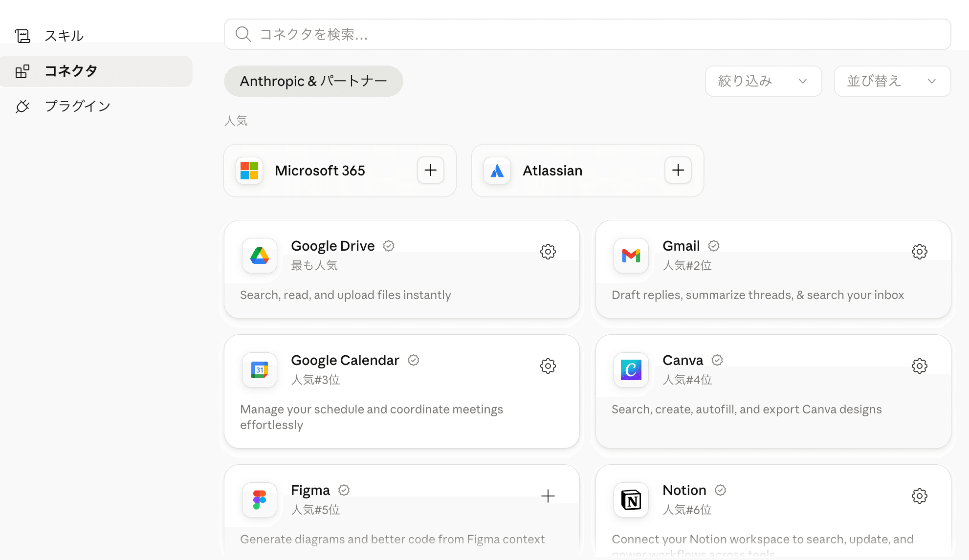Click "Manage your schedule and coordinate meetings" description

point(372,417)
